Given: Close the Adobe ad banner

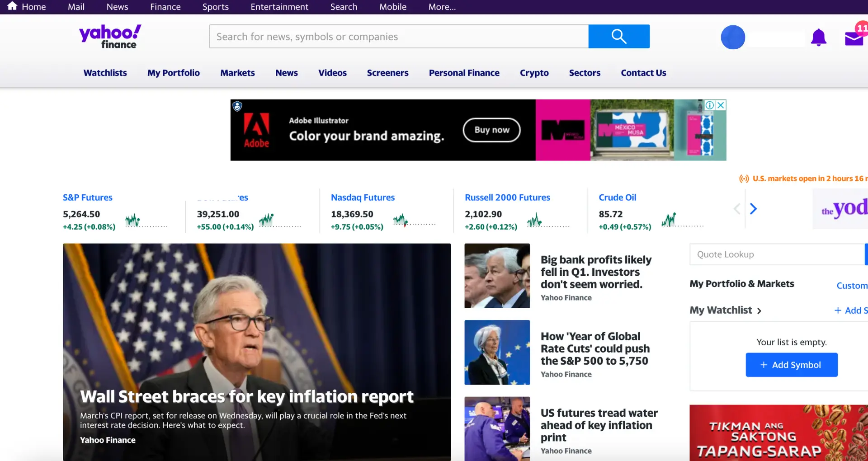Looking at the screenshot, I should point(721,105).
